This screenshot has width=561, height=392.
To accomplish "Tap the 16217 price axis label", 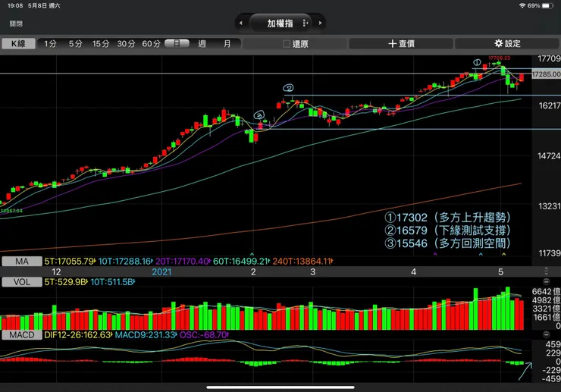I will pos(549,105).
